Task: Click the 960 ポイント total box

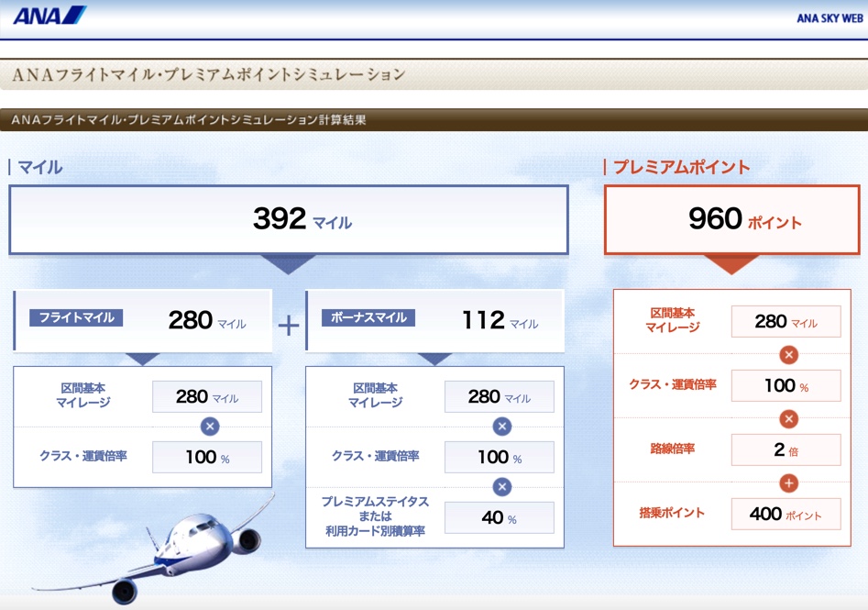Action: 731,219
